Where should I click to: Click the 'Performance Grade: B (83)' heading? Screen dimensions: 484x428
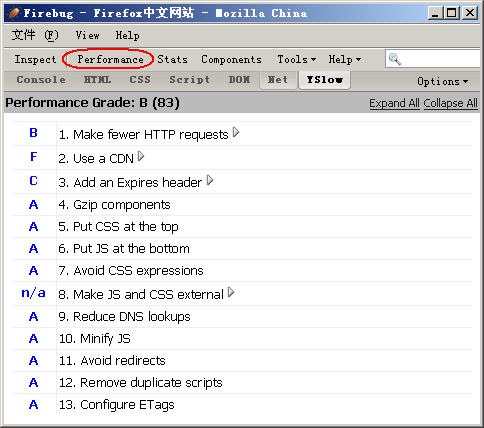(92, 103)
